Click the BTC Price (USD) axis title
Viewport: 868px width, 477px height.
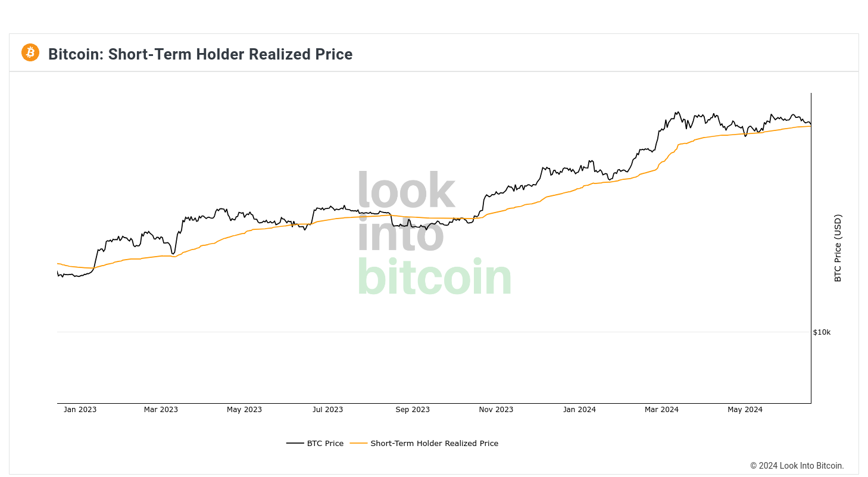(838, 248)
